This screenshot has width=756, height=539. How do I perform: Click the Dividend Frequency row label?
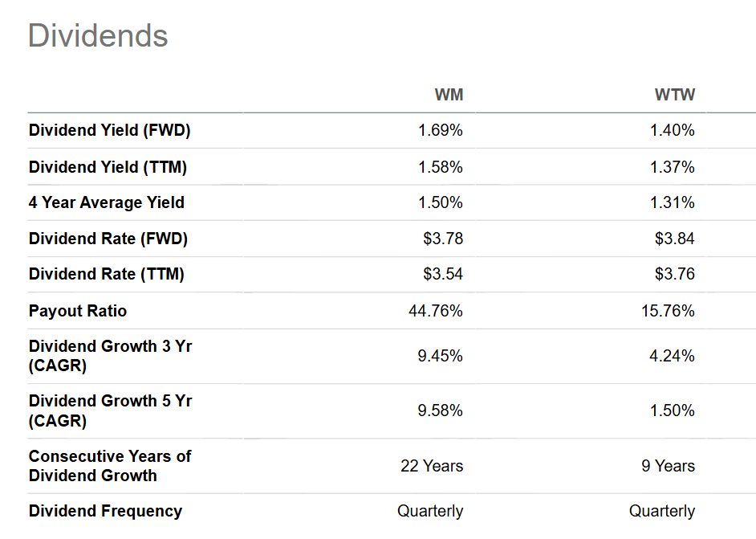pyautogui.click(x=105, y=511)
